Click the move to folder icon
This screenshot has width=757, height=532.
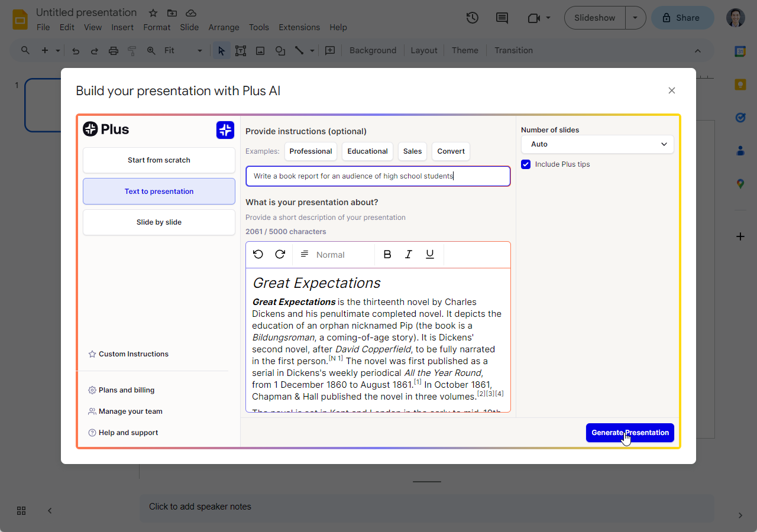pos(172,13)
